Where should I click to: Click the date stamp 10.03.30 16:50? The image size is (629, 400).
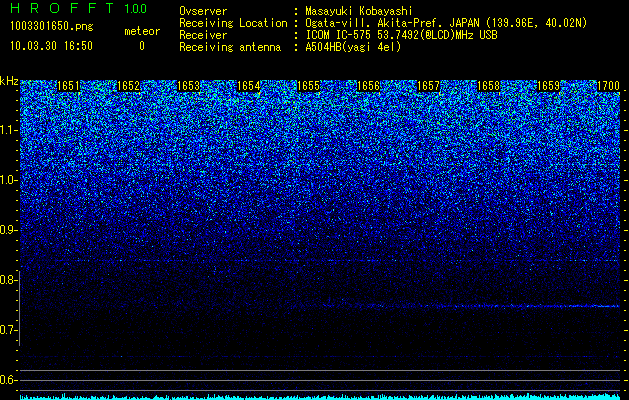click(51, 46)
